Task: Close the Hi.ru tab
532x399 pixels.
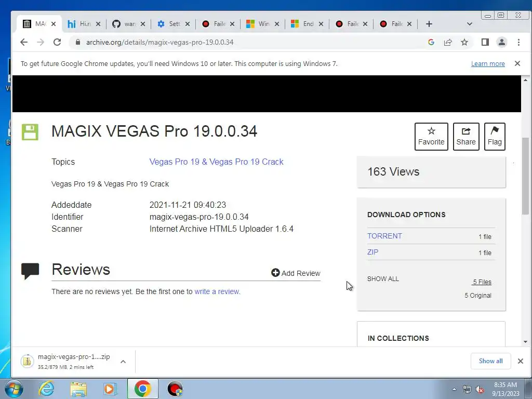Action: click(98, 24)
